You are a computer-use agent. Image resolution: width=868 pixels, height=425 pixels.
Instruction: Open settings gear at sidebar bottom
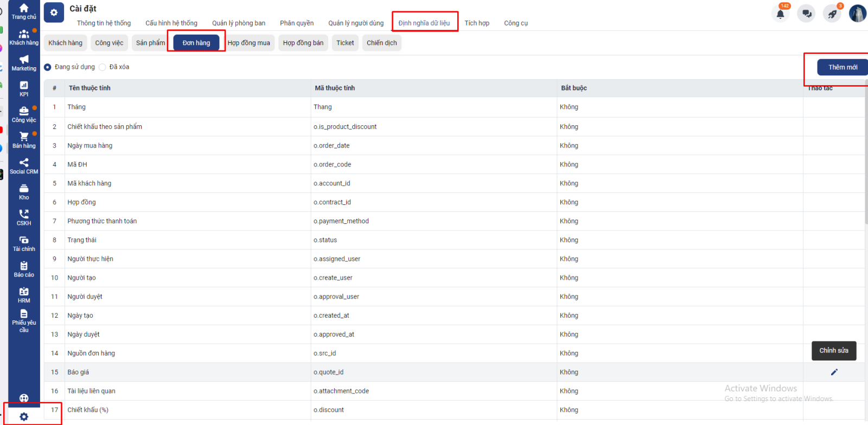coord(24,416)
